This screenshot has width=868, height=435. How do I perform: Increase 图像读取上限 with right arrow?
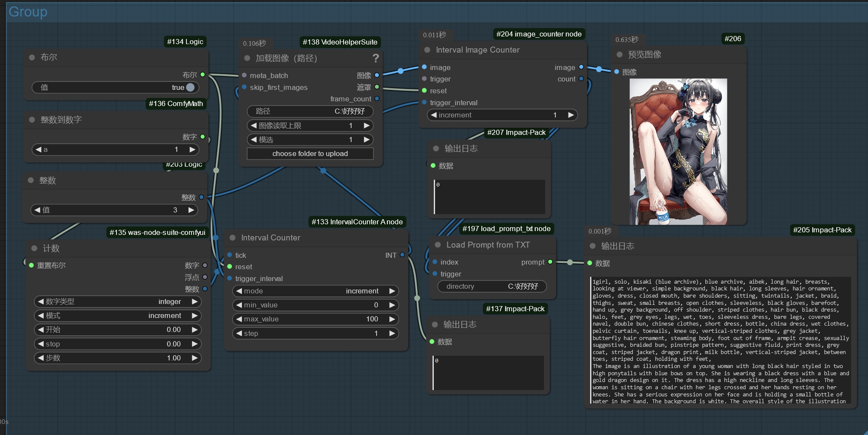tap(367, 125)
